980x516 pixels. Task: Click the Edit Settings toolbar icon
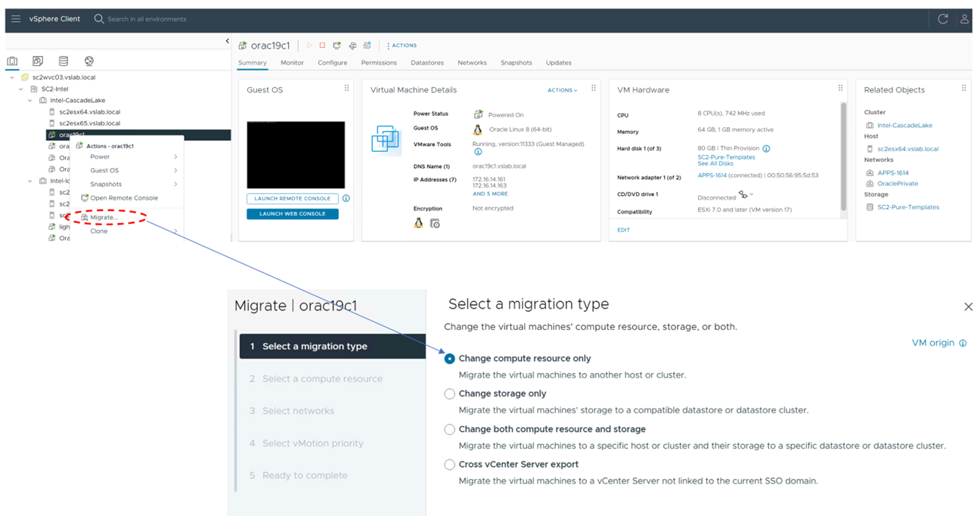point(352,45)
